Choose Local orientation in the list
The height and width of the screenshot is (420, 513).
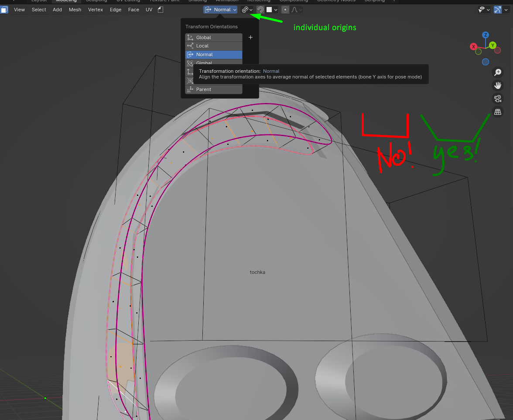[x=214, y=46]
